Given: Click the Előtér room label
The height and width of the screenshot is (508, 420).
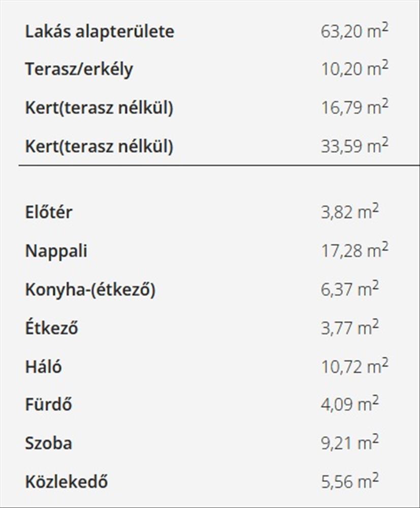Looking at the screenshot, I should coord(49,212).
